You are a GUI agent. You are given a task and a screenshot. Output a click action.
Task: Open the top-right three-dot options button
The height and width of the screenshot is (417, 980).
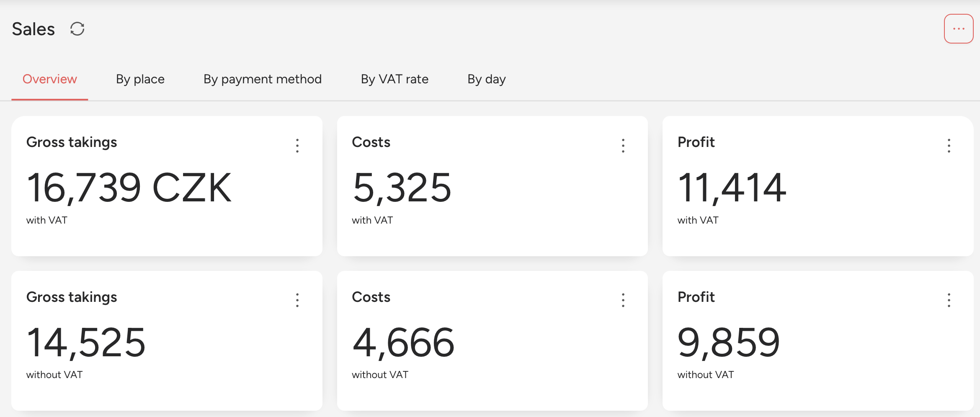click(959, 29)
